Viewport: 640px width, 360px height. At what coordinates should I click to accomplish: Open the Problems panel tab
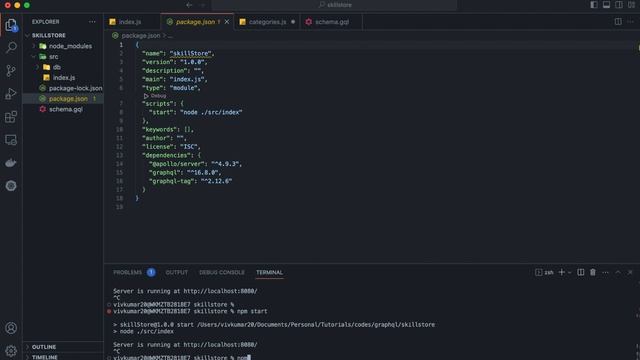click(127, 272)
